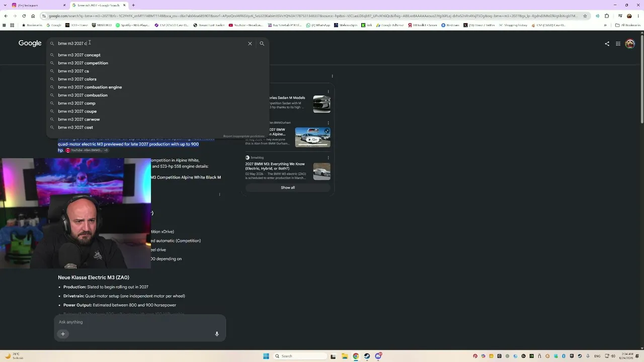Click the "Show all" sources button
Viewport: 644px width, 362px height.
coord(288,188)
